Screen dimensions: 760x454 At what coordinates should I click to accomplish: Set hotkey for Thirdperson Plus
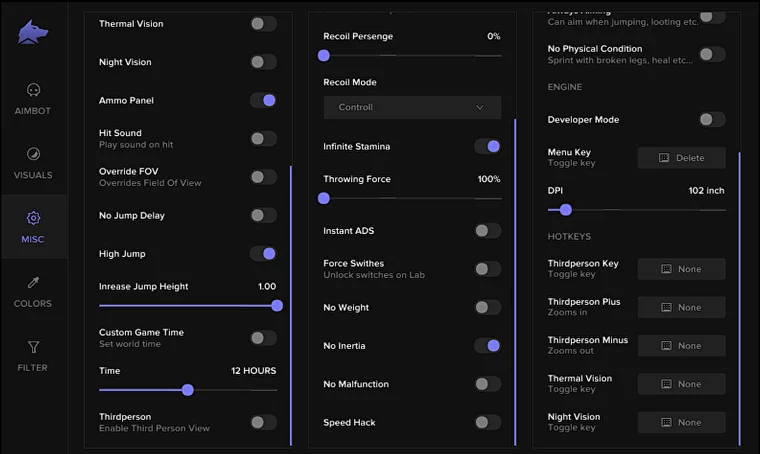pyautogui.click(x=681, y=307)
